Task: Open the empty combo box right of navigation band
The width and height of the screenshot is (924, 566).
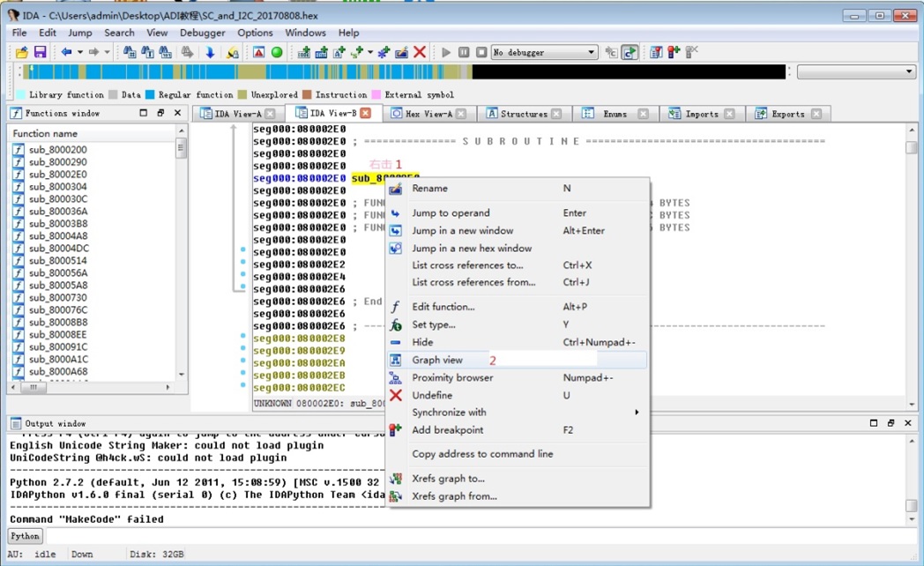Action: (856, 72)
